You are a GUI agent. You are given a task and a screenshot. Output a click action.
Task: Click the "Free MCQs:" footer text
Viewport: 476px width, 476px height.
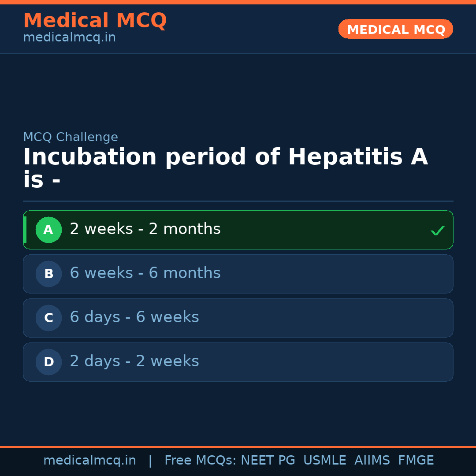point(201,461)
